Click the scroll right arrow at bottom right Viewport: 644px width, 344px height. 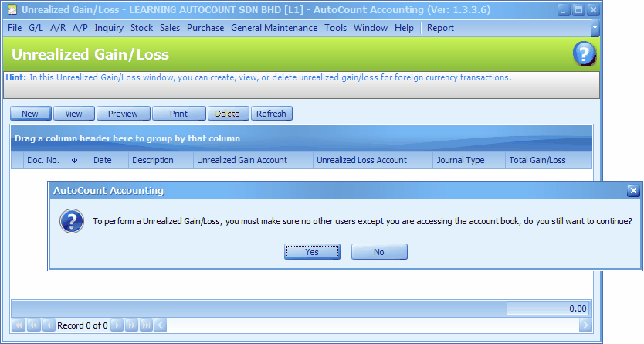pyautogui.click(x=585, y=325)
